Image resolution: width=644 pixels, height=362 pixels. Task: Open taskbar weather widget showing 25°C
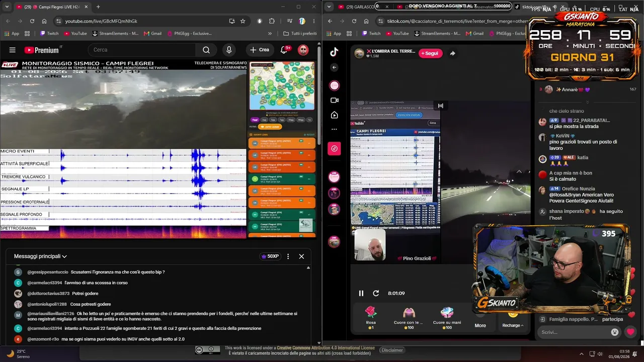click(x=17, y=354)
